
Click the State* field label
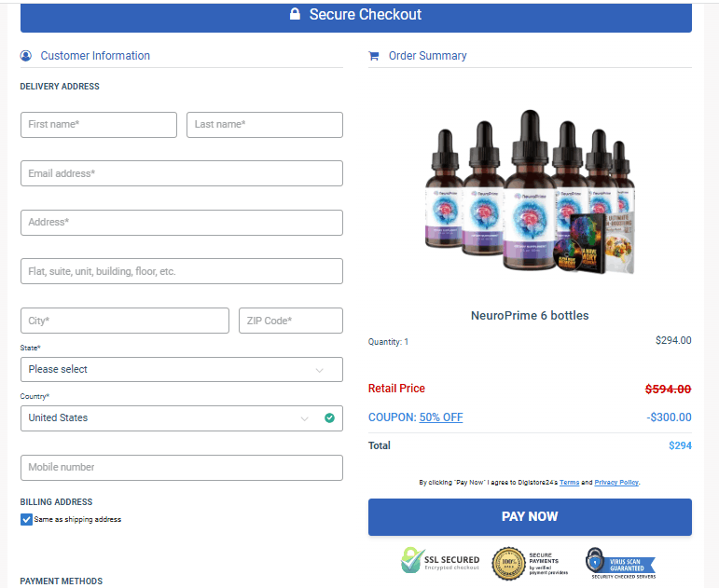[30, 348]
